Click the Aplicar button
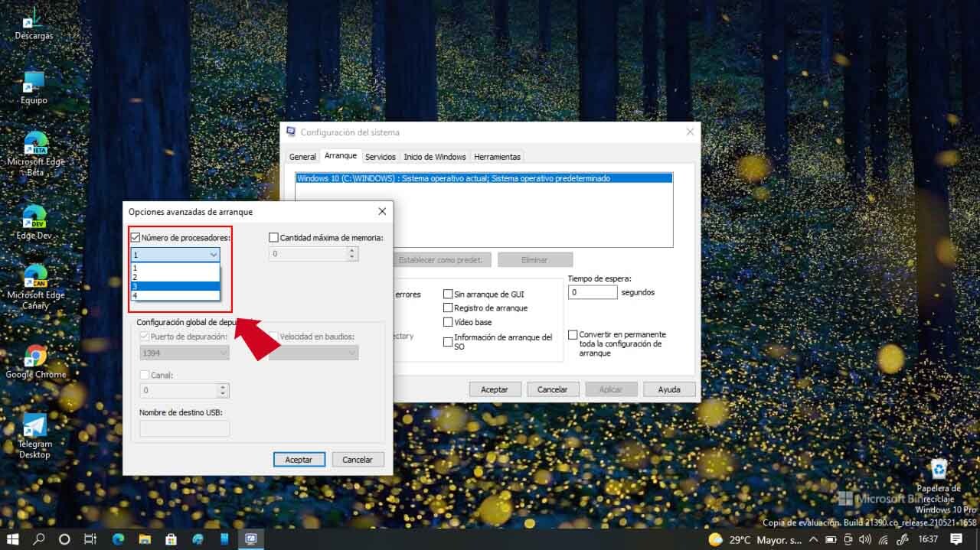 611,389
